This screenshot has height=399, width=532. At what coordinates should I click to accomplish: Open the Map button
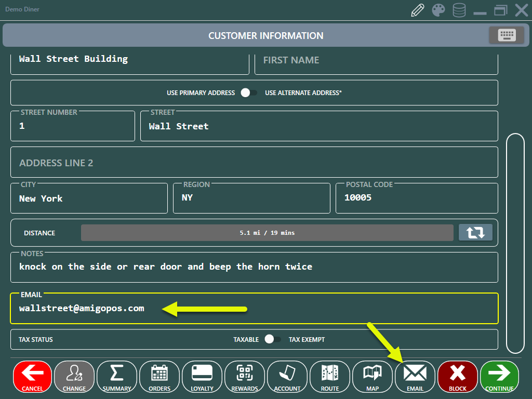click(372, 377)
